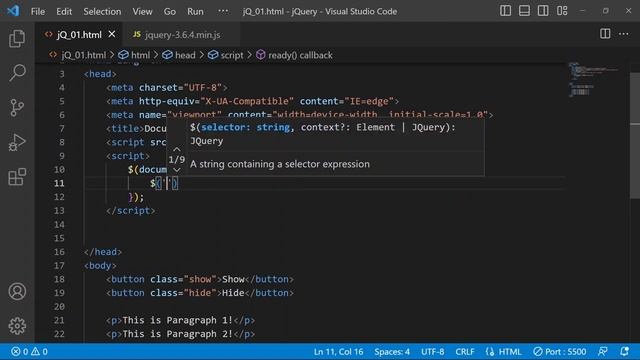Click ready() callback breadcrumb

[x=300, y=55]
